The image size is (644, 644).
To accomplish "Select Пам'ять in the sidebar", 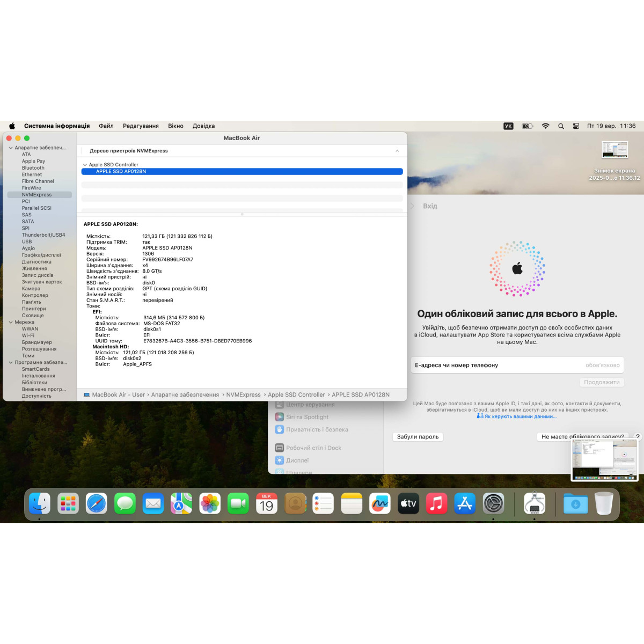I will (31, 302).
